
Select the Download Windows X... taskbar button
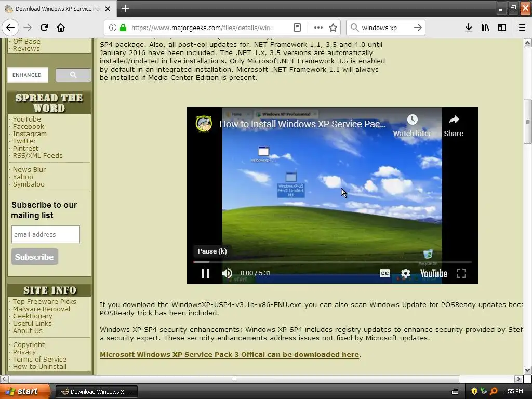96,392
